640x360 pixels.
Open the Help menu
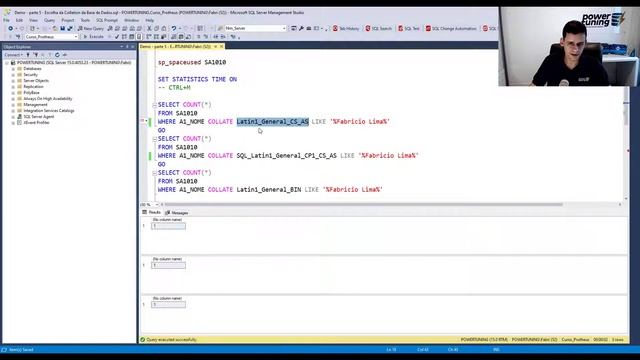pos(150,20)
